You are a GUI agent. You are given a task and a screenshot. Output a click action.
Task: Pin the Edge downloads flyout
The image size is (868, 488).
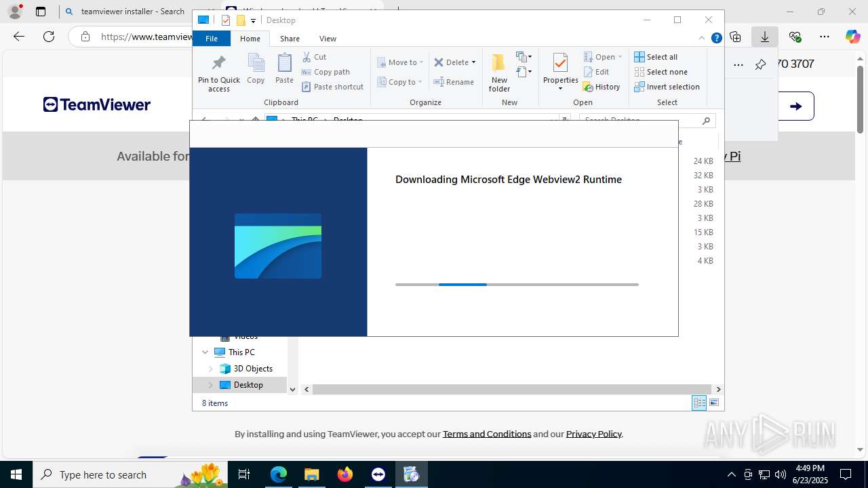pyautogui.click(x=760, y=65)
